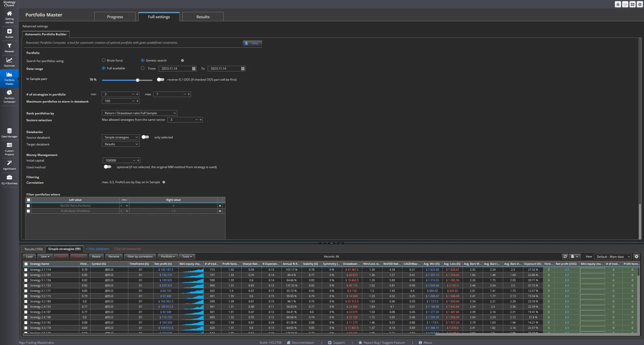Open Results (100) databank tab
The height and width of the screenshot is (345, 644).
(33, 249)
